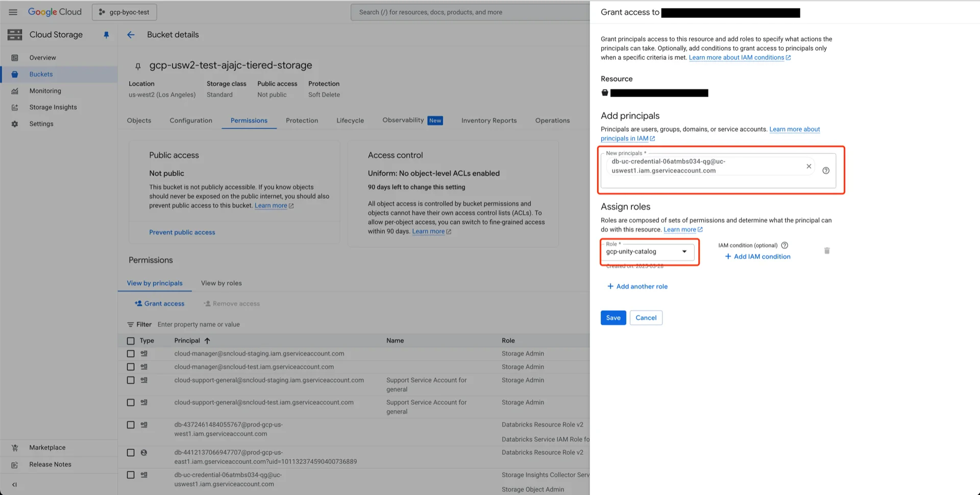Save the granted access
The width and height of the screenshot is (980, 495).
[x=613, y=318]
